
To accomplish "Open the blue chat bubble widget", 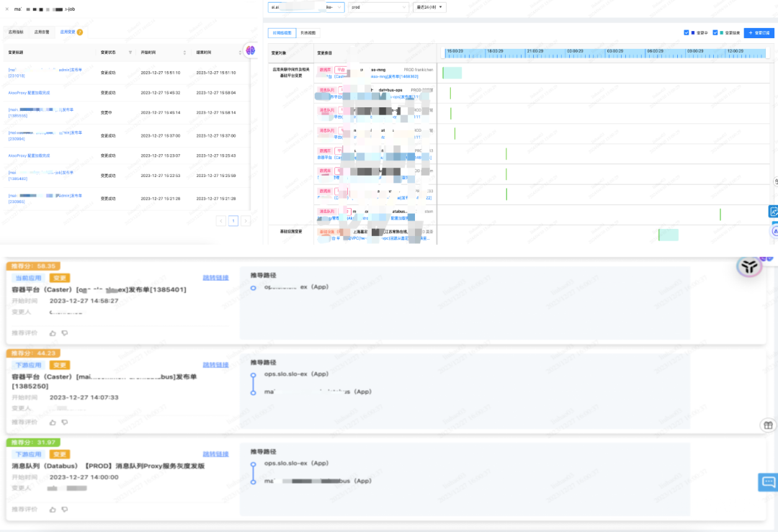I will coord(768,482).
